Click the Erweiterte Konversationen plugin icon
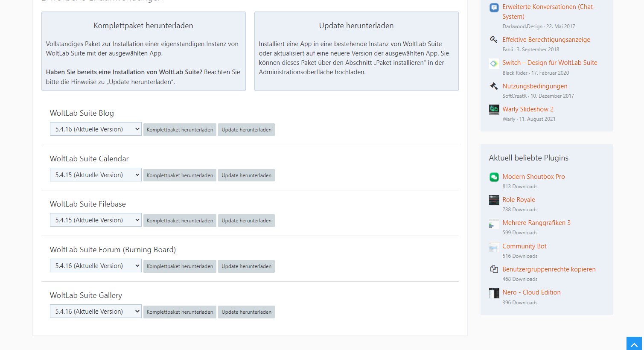The width and height of the screenshot is (644, 350). (x=494, y=8)
